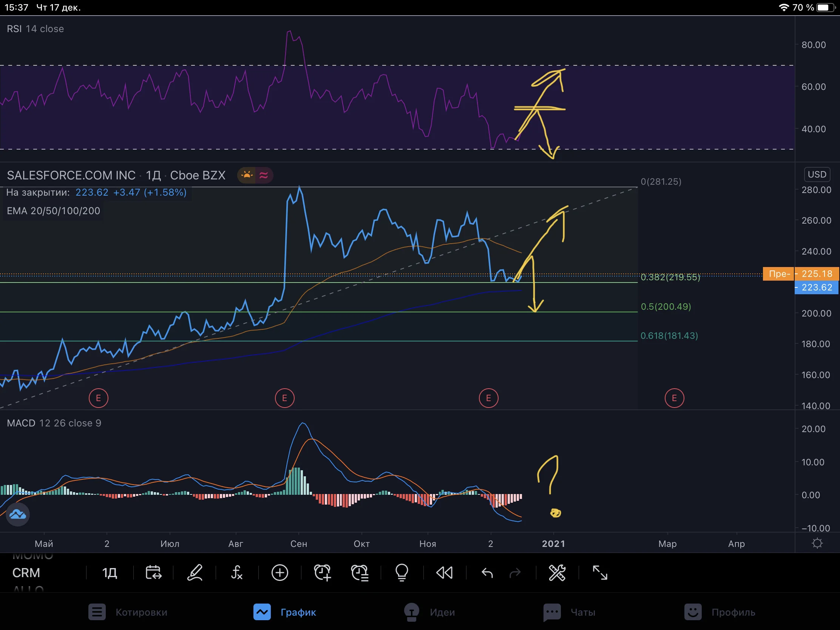Open the chart settings tools icon
Viewport: 840px width, 630px height.
coord(557,573)
